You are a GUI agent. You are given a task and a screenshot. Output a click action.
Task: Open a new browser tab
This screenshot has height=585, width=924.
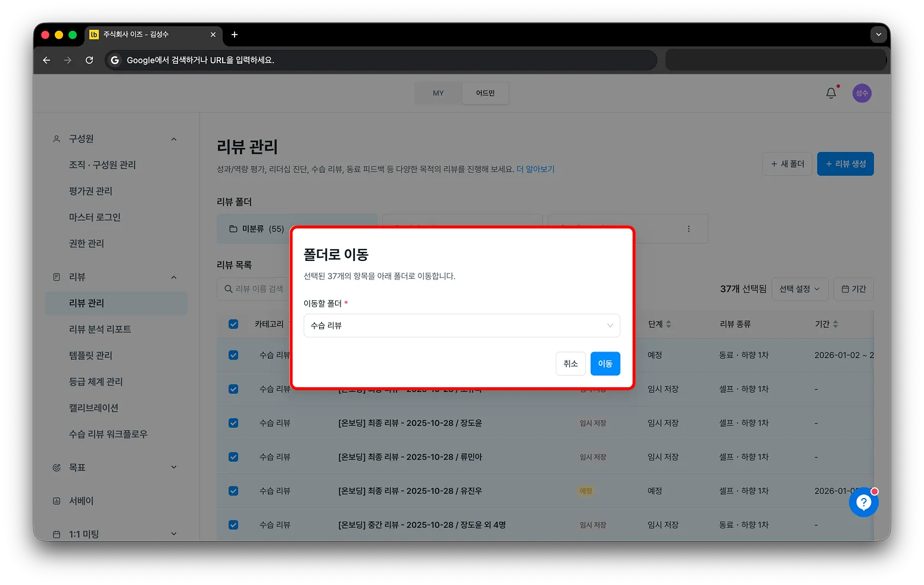[x=235, y=35]
